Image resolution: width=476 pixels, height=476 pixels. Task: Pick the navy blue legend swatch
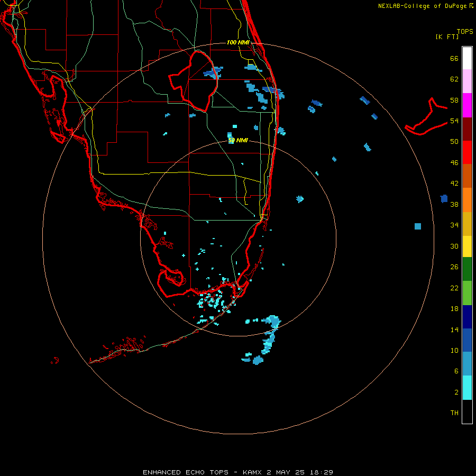[467, 317]
